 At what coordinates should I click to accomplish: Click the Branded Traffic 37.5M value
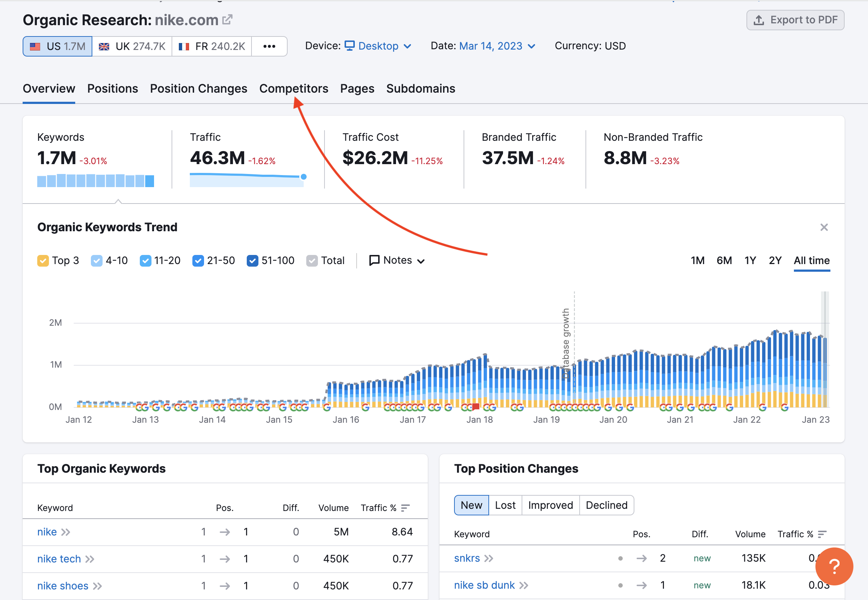(x=508, y=158)
